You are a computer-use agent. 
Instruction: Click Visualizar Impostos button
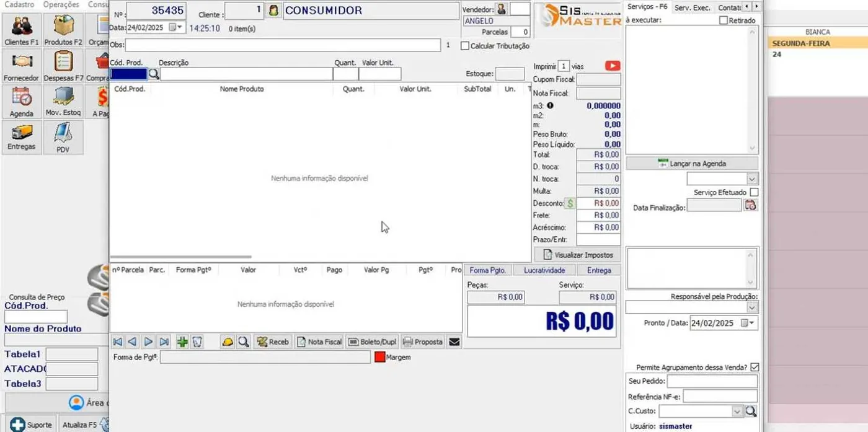pyautogui.click(x=578, y=255)
